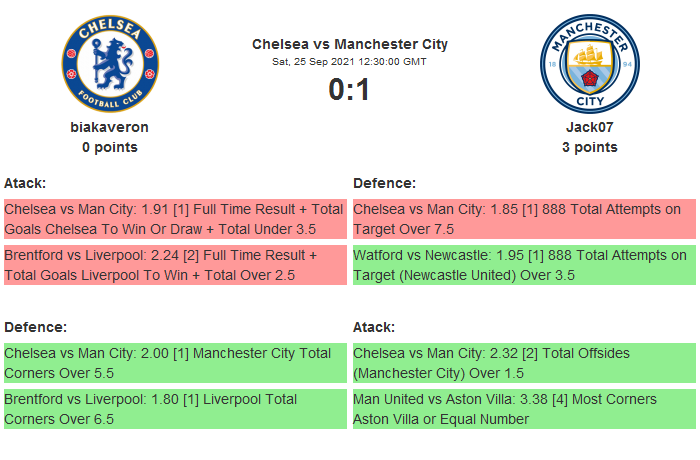Screen dimensions: 700x460
Task: Select Liverpool Total Corners Over 6.5 bet
Action: [175, 409]
